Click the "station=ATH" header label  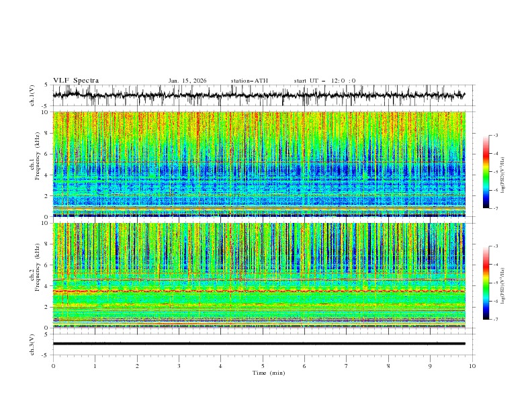tap(249, 81)
